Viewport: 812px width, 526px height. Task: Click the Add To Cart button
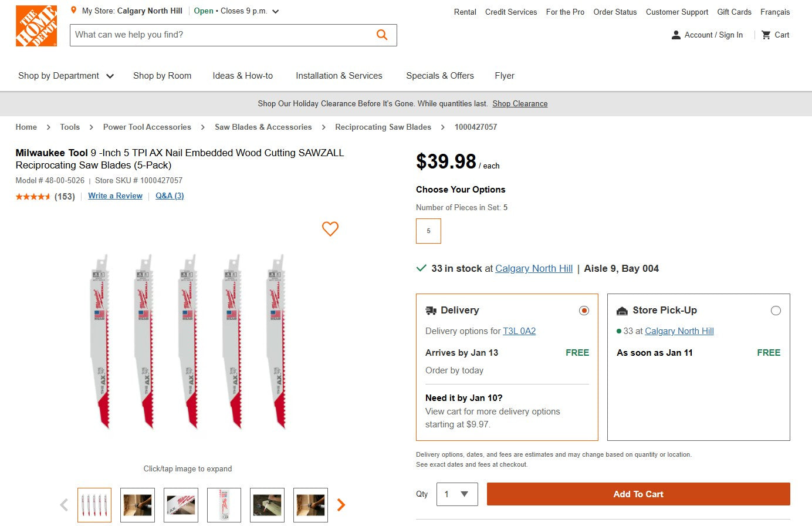638,494
